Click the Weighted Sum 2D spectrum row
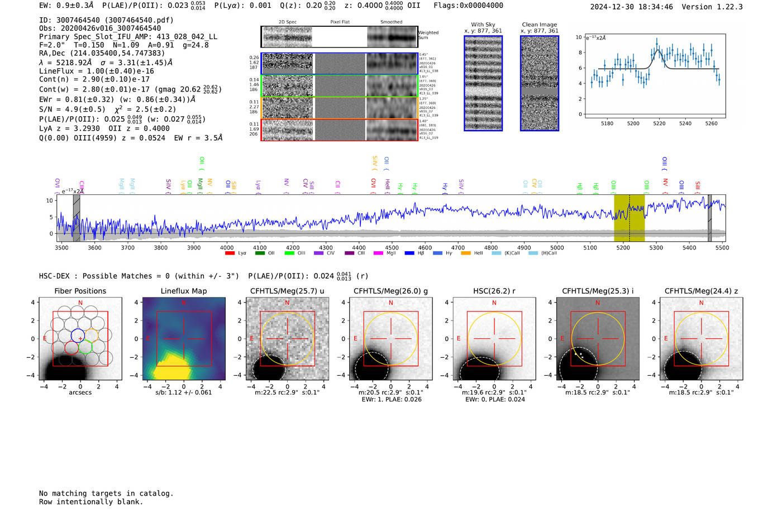The image size is (782, 532). (x=340, y=37)
